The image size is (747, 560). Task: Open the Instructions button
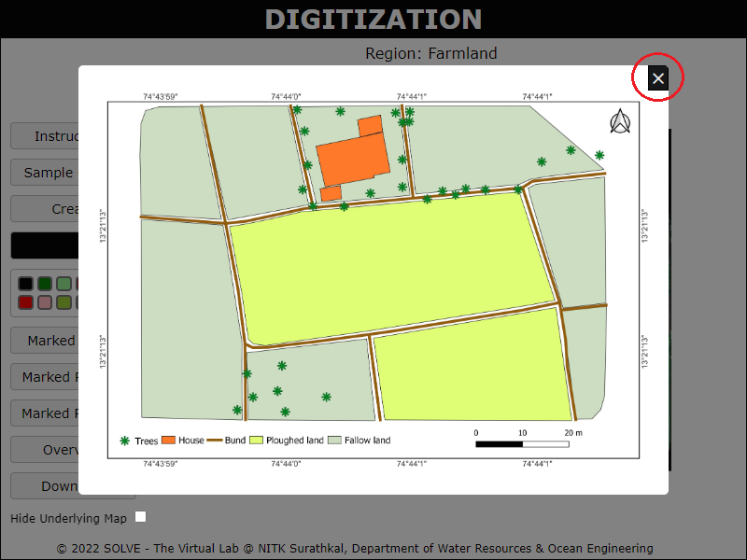(45, 136)
